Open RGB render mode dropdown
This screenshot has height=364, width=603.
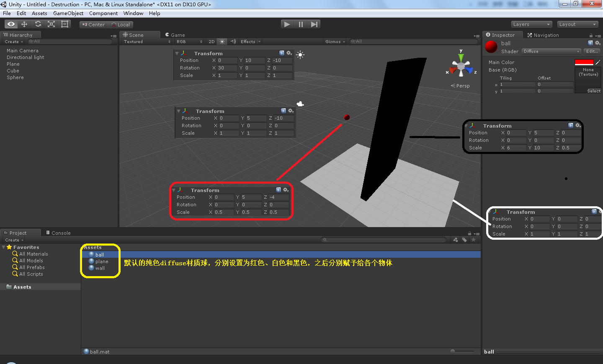[x=189, y=42]
